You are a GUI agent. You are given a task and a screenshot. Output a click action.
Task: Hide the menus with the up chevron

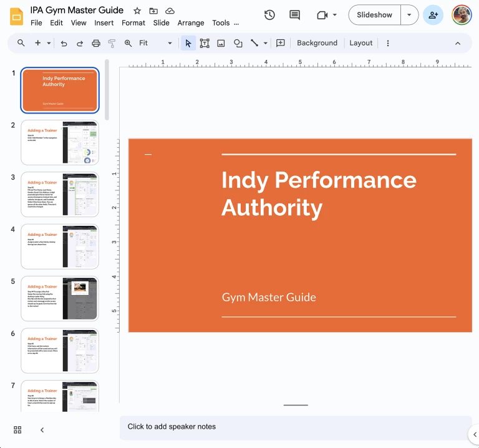458,43
